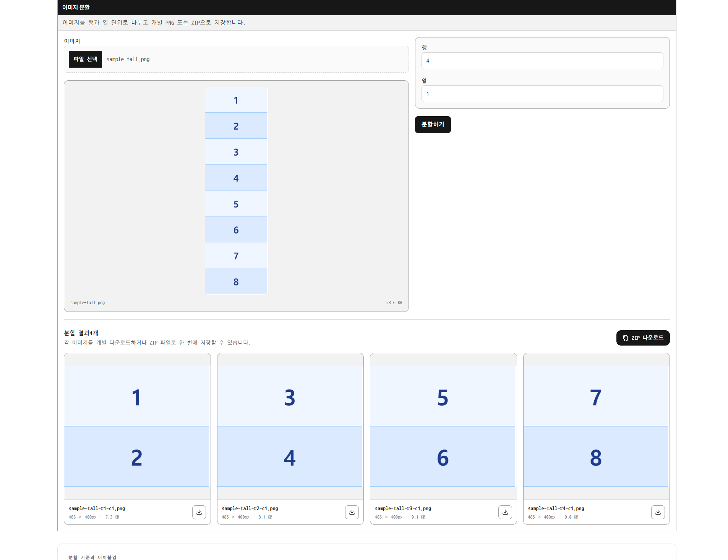This screenshot has width=728, height=560.
Task: Click the ZIP 다운로드 button
Action: point(643,338)
